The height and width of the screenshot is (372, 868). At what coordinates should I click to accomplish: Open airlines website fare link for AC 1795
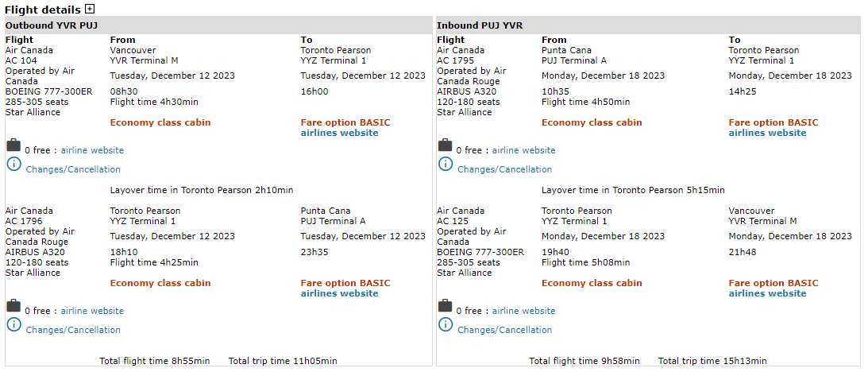(x=767, y=133)
